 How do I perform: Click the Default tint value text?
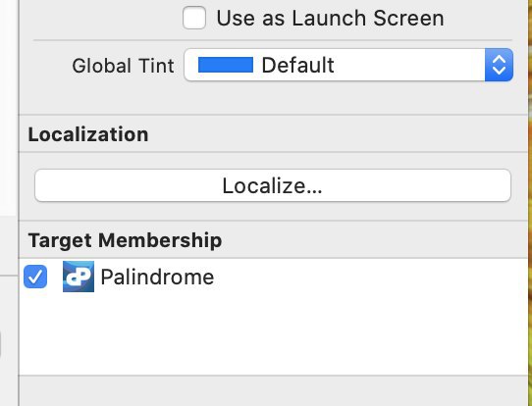click(297, 65)
